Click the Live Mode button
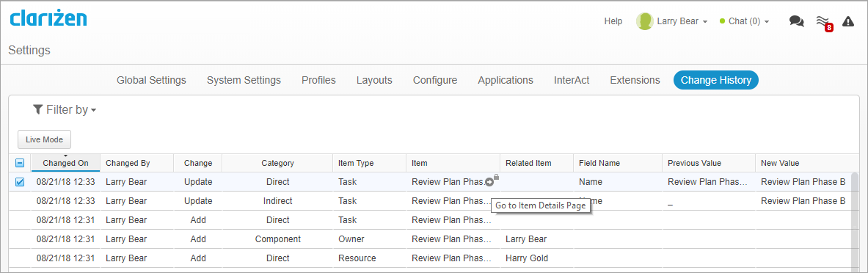 tap(44, 139)
